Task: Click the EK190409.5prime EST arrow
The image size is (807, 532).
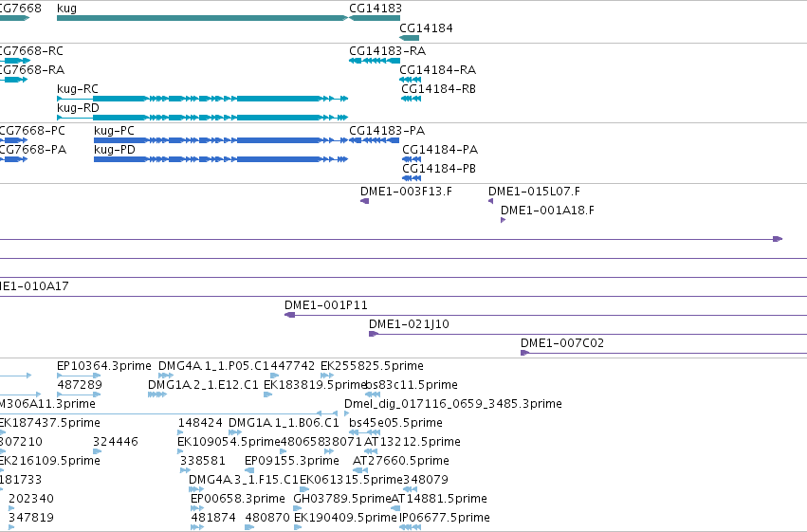Action: (x=298, y=527)
